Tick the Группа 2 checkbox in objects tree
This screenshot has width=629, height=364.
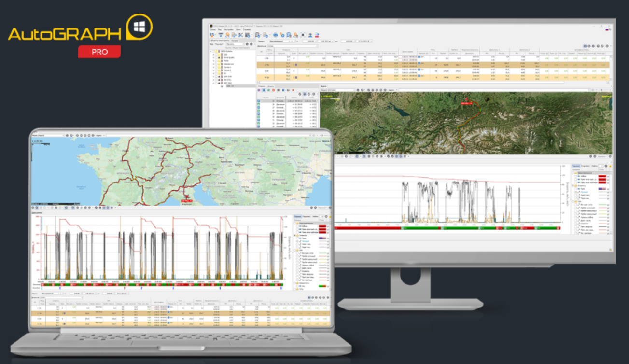216,70
